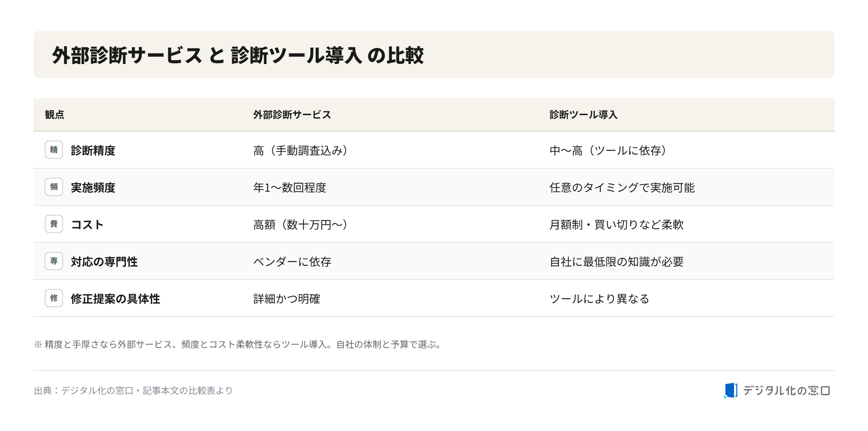Click the 対応の専門性 row label

[x=104, y=262]
